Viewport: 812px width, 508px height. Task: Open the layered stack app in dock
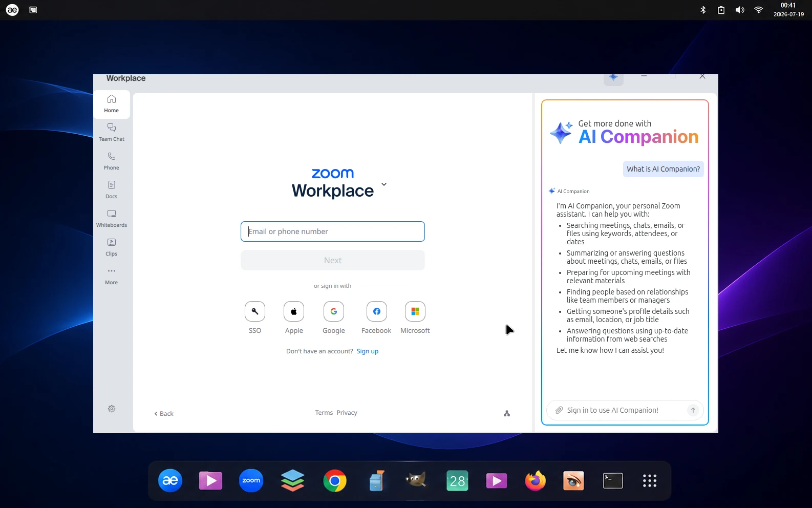(x=293, y=481)
